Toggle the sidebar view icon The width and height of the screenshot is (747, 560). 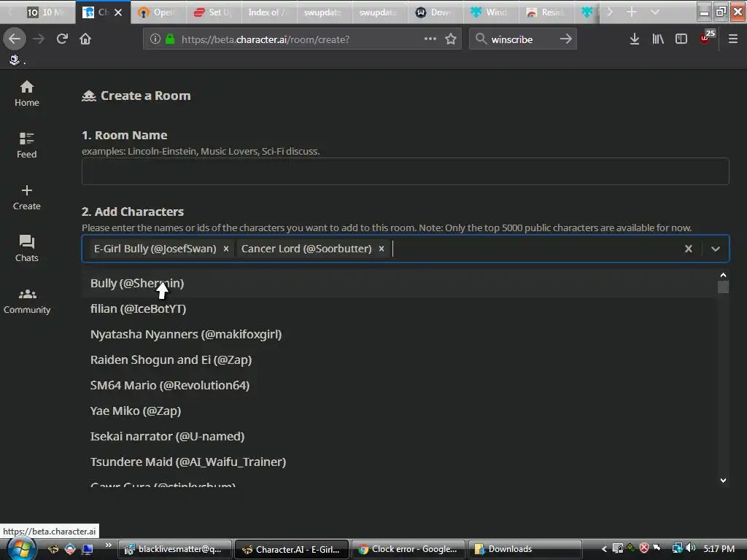[x=681, y=39]
